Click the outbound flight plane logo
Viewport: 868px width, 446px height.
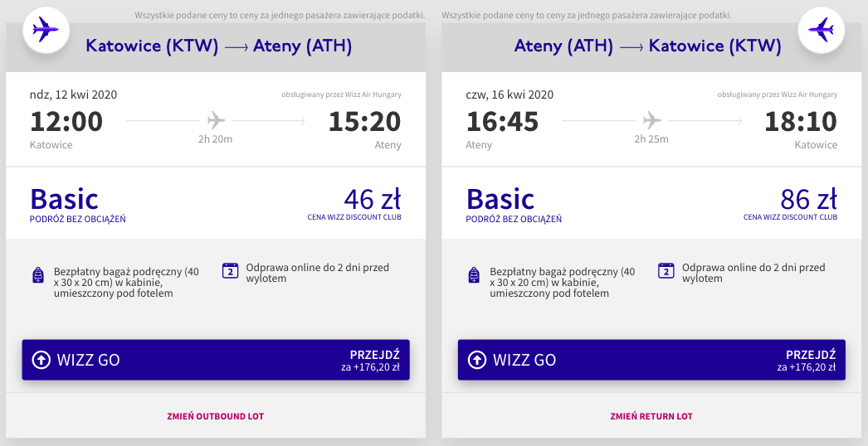46,31
